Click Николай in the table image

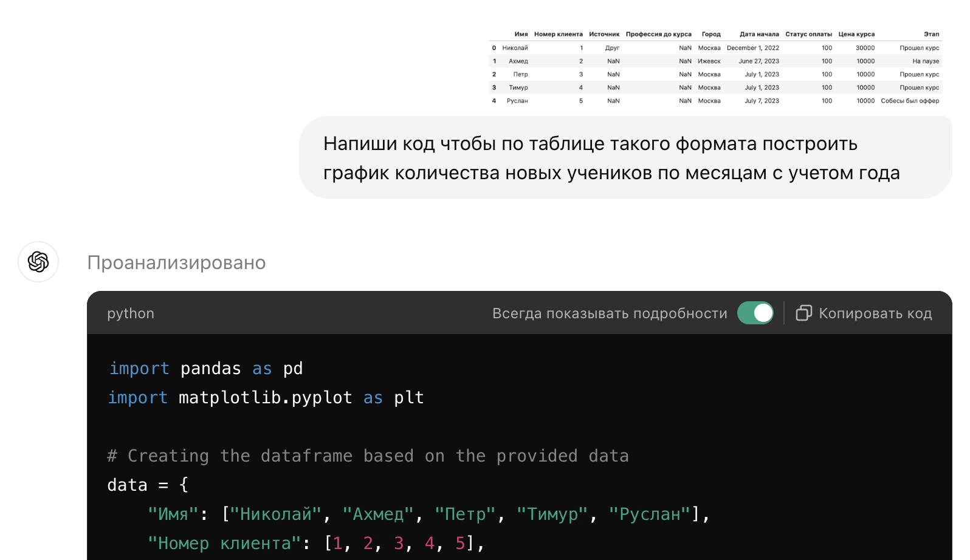pos(515,48)
